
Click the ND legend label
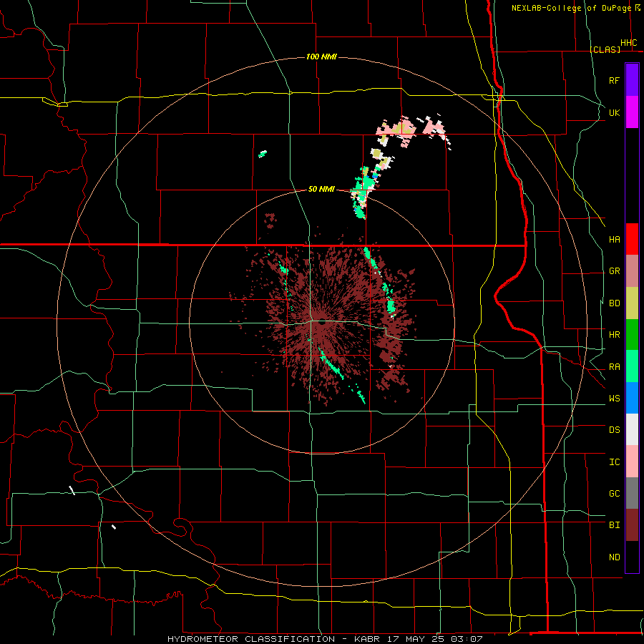point(614,557)
